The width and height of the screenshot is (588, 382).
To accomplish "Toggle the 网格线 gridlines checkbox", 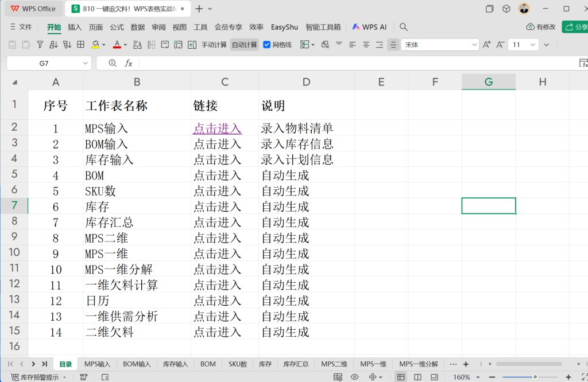I will pos(266,45).
